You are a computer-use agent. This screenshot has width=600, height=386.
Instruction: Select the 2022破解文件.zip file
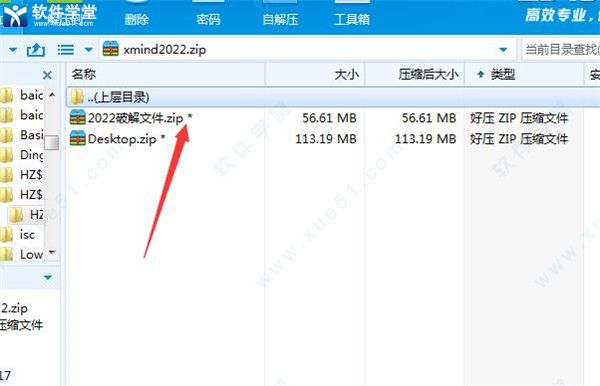(135, 118)
